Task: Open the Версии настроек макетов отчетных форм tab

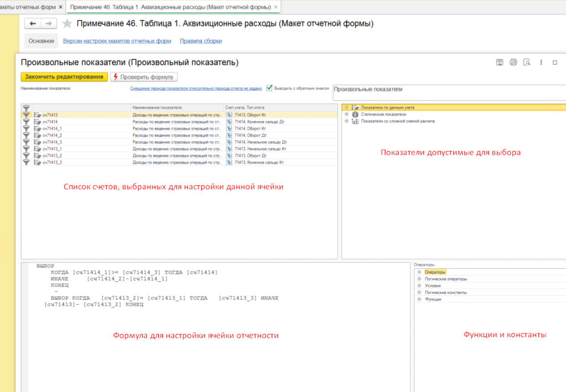Action: tap(117, 41)
